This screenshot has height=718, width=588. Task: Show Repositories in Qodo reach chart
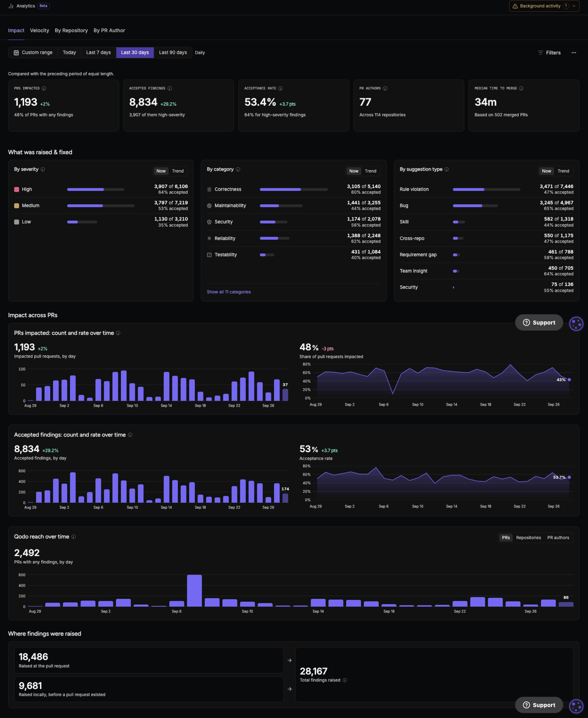(x=528, y=538)
